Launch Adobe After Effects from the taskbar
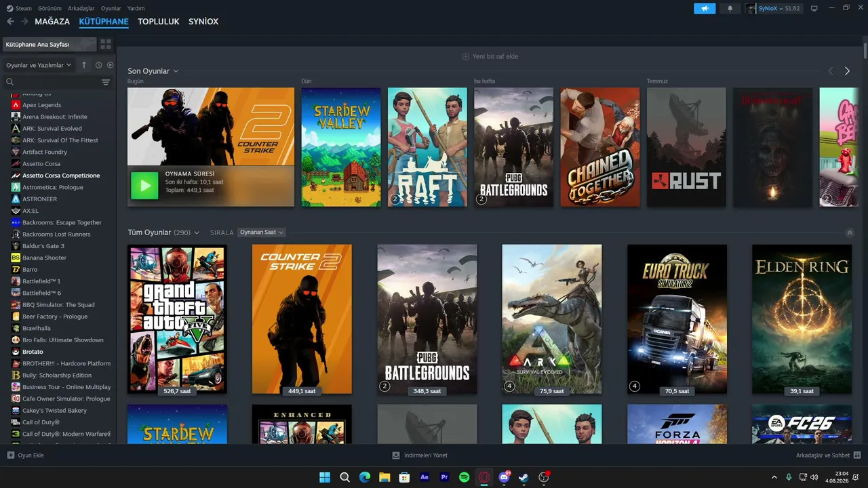 pos(425,477)
